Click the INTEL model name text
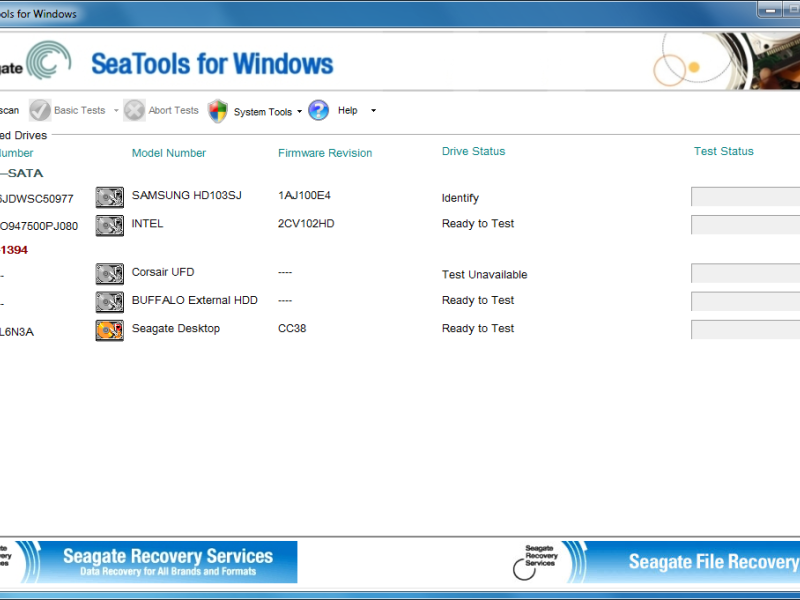The image size is (800, 600). (147, 223)
